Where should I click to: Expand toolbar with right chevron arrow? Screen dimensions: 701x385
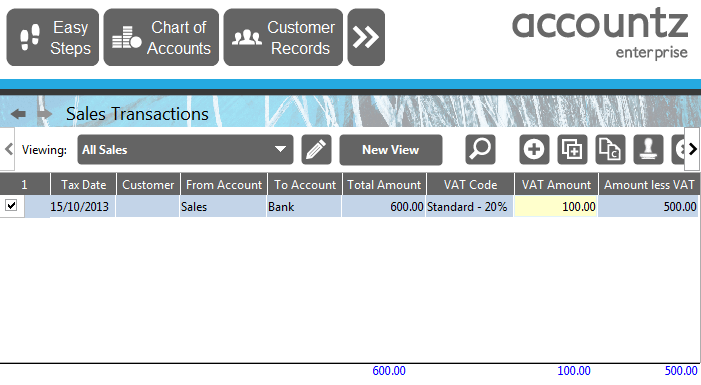pos(692,149)
